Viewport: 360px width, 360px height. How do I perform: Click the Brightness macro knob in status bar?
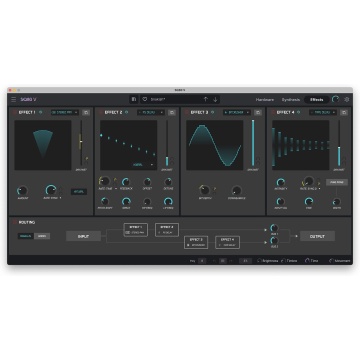259,261
